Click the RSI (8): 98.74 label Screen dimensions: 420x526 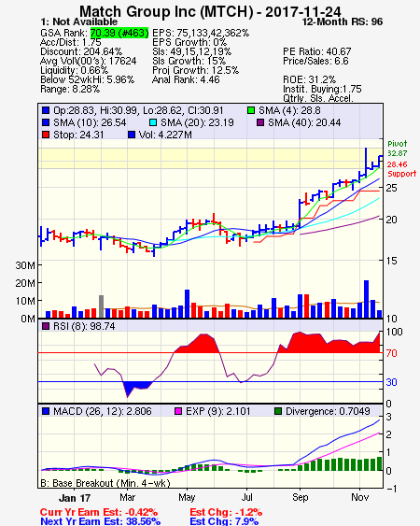(x=84, y=326)
